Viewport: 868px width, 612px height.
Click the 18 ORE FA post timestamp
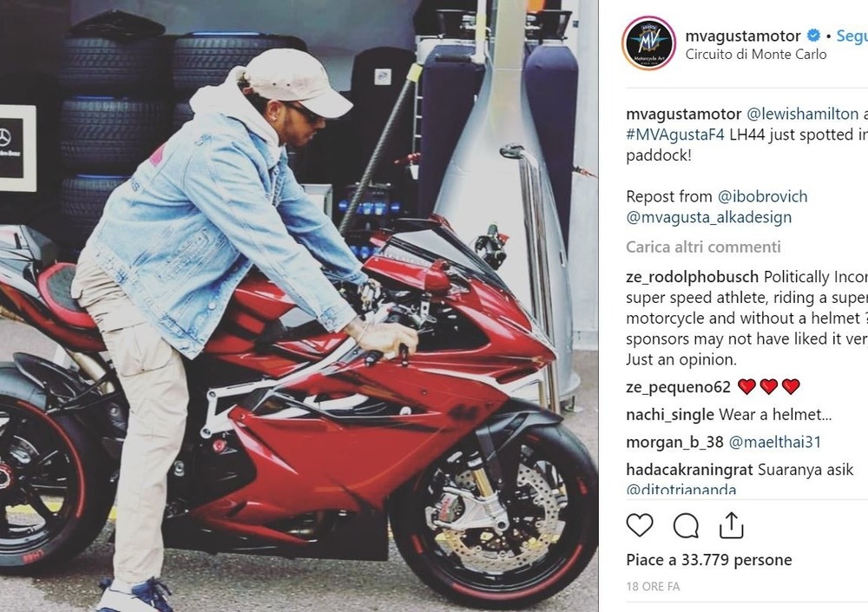click(x=653, y=586)
